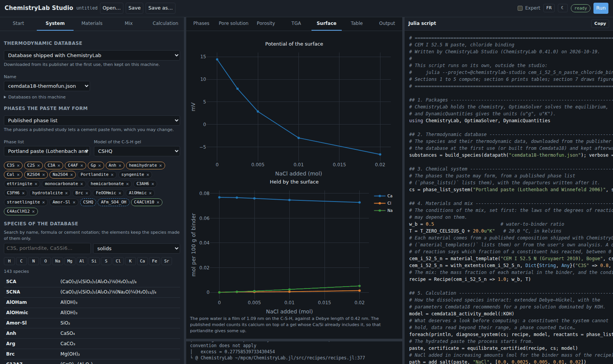Open the Calculation tab
613x364 pixels.
[x=166, y=23]
